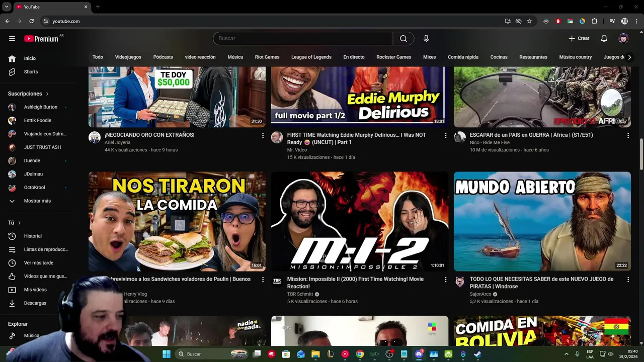Select the League of Legends chip
644x362 pixels.
click(x=311, y=57)
